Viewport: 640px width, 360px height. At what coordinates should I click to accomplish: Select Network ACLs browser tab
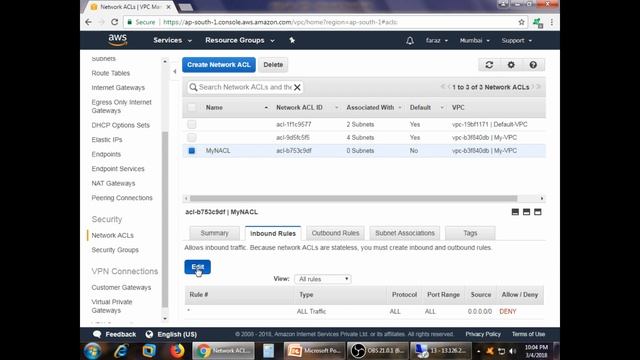coord(130,7)
